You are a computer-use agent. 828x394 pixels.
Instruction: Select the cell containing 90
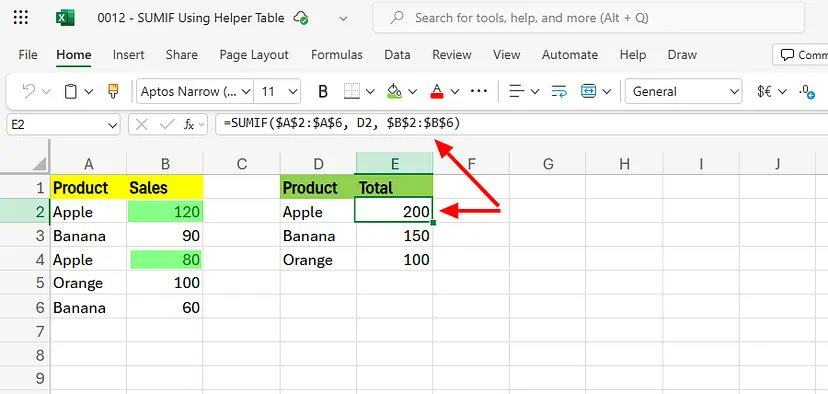(x=165, y=236)
